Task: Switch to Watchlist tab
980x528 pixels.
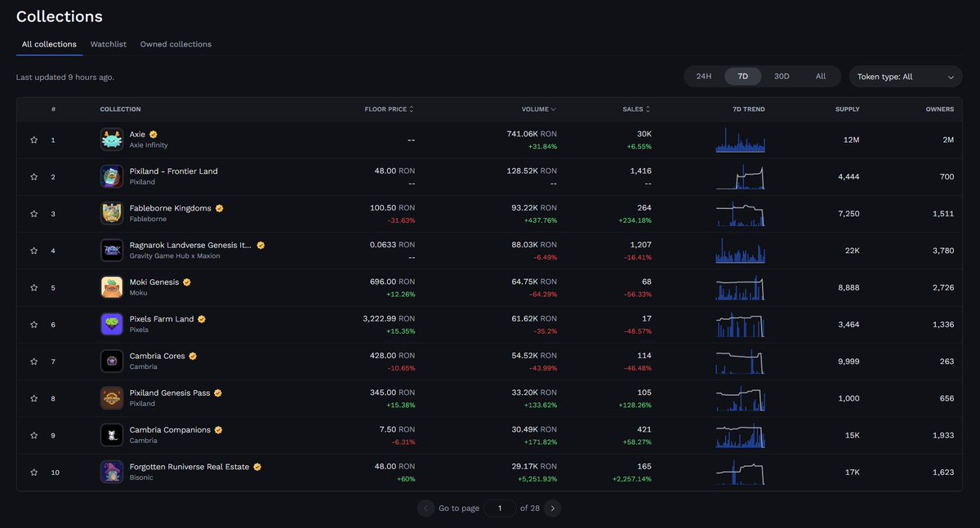Action: tap(109, 44)
